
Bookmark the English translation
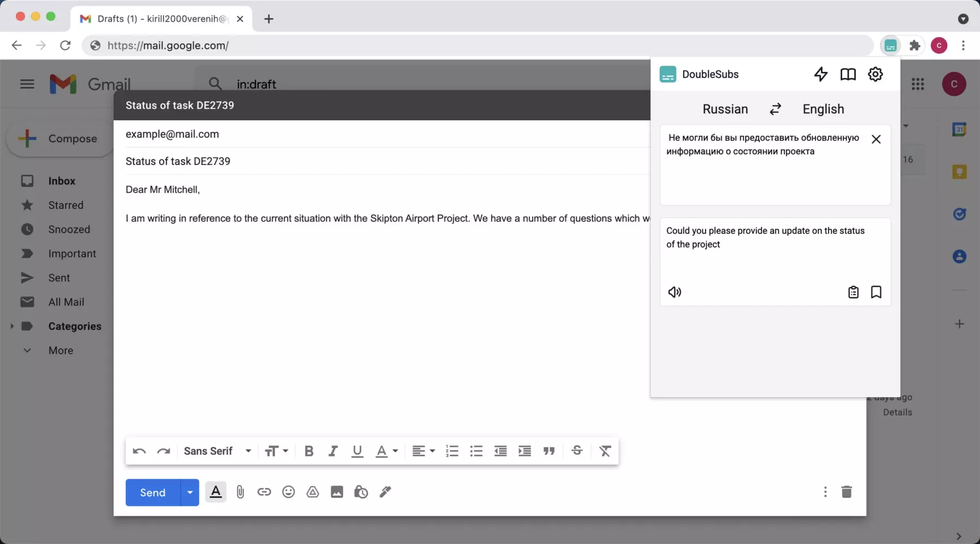click(876, 292)
